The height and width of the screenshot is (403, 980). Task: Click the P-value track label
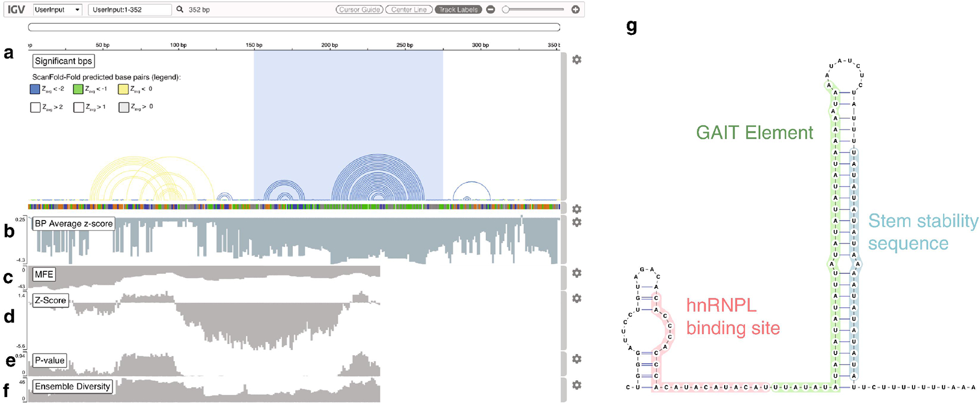(x=50, y=360)
